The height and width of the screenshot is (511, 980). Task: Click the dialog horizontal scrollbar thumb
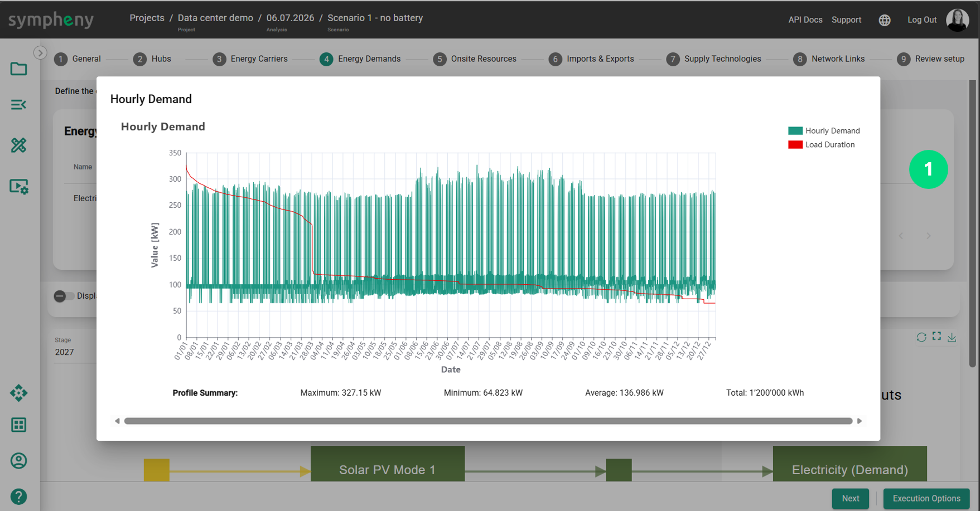click(488, 421)
